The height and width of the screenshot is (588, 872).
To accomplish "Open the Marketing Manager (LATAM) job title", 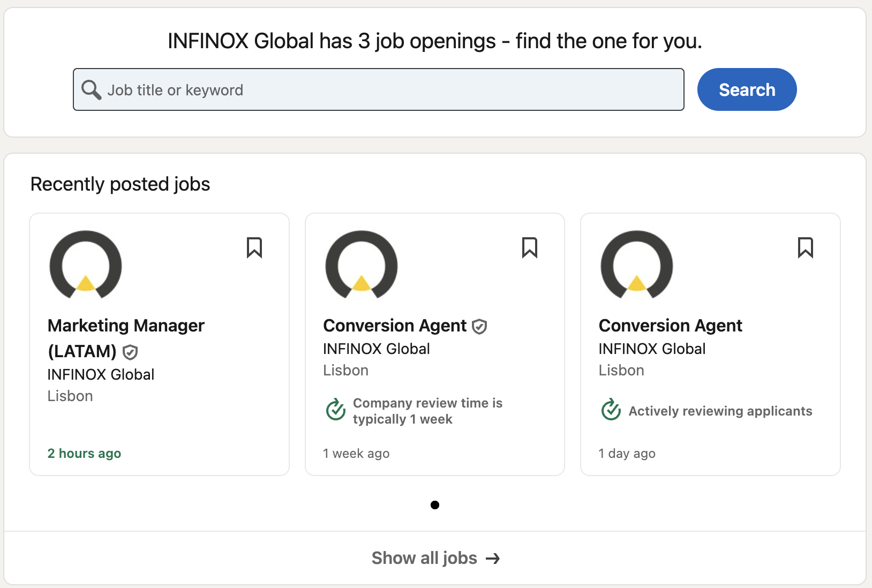I will 126,326.
